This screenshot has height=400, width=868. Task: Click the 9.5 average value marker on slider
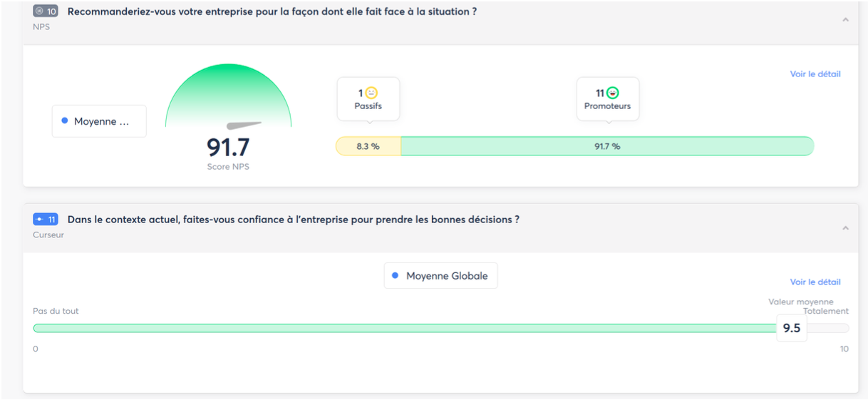[x=792, y=328]
